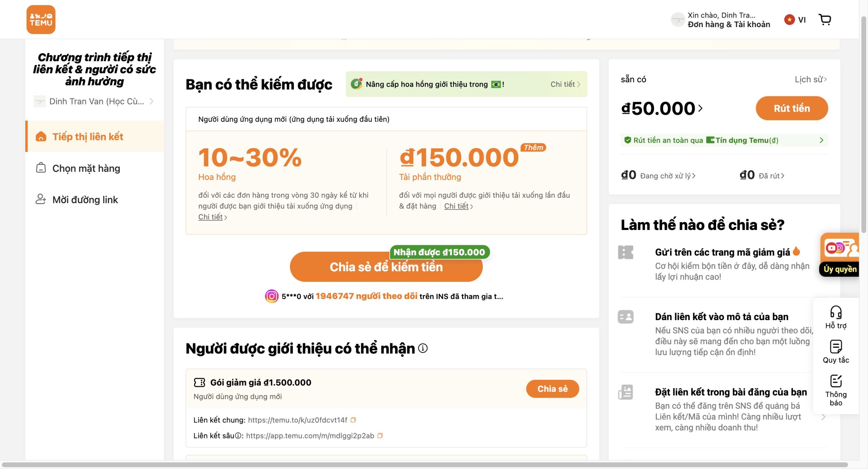Click info icon next to Liên kết sâu
This screenshot has width=868, height=469.
click(x=238, y=436)
